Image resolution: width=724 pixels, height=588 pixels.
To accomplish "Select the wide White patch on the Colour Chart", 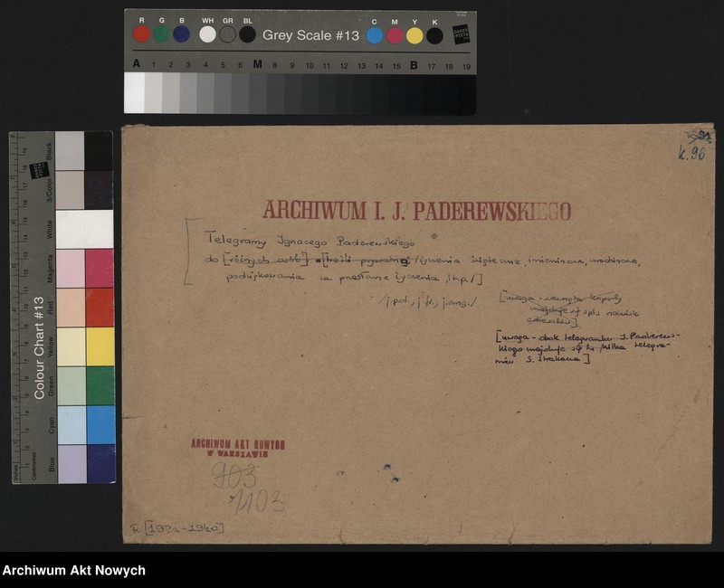I will point(84,230).
